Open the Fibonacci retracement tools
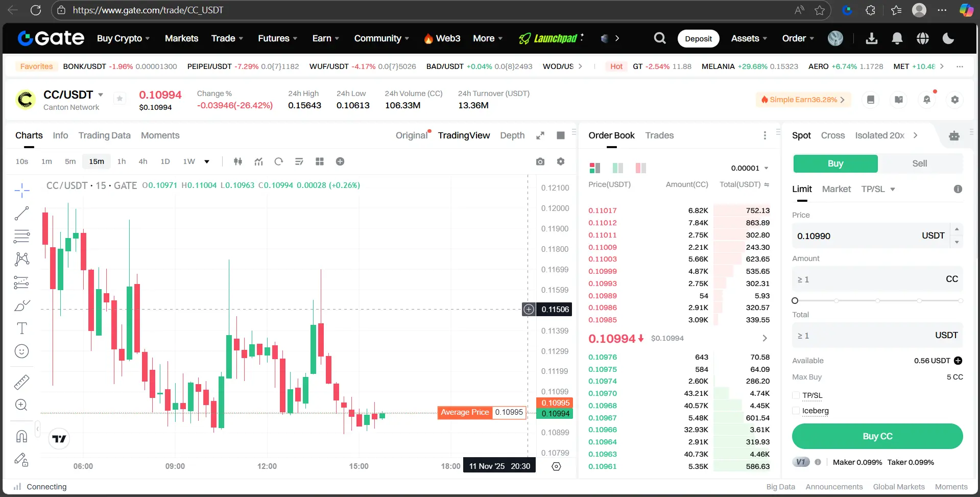 click(22, 236)
